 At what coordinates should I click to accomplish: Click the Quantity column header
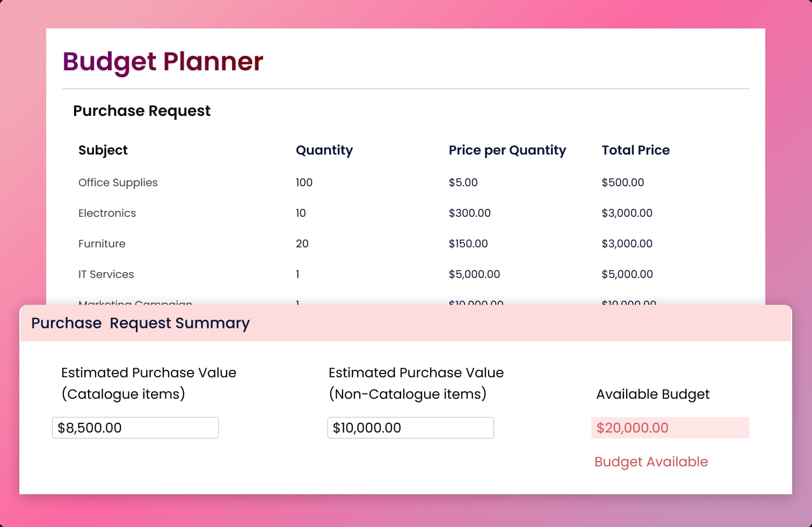pyautogui.click(x=324, y=150)
